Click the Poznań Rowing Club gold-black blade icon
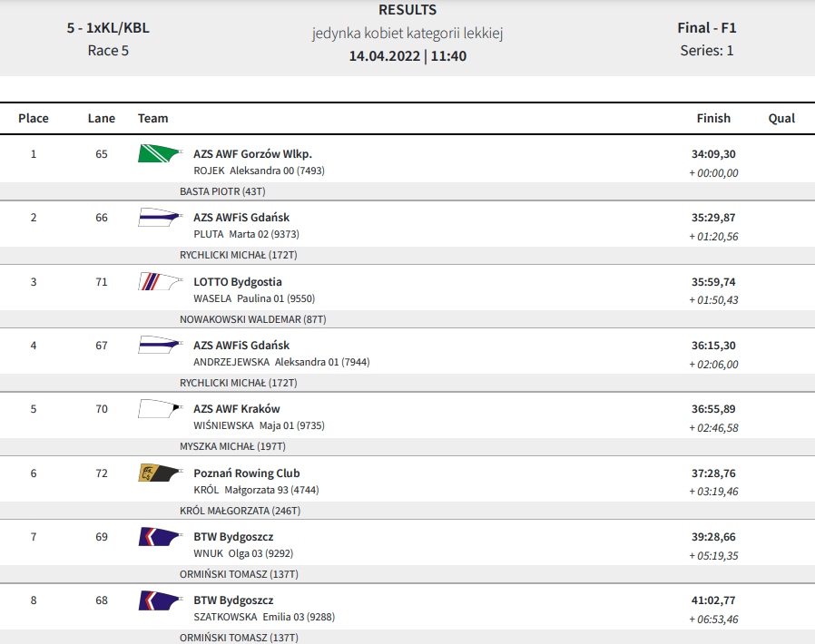The width and height of the screenshot is (815, 644). 160,473
